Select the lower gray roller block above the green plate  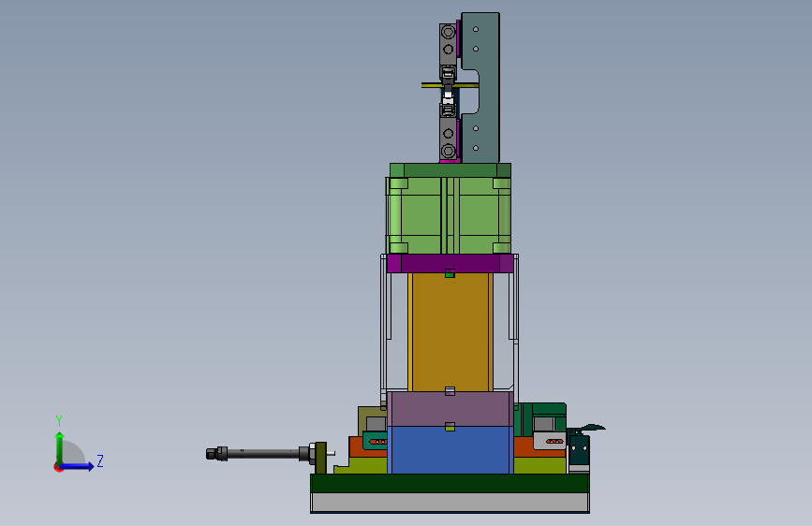pyautogui.click(x=448, y=139)
